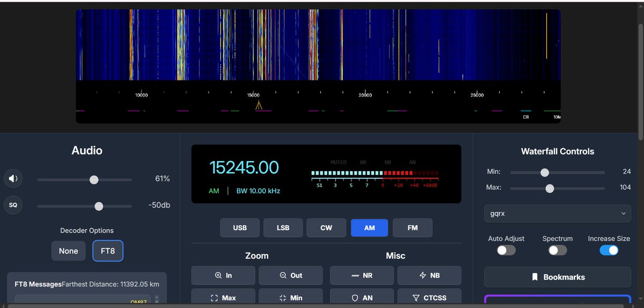This screenshot has height=308, width=644.
Task: Open the Bookmarks panel
Action: [x=558, y=277]
